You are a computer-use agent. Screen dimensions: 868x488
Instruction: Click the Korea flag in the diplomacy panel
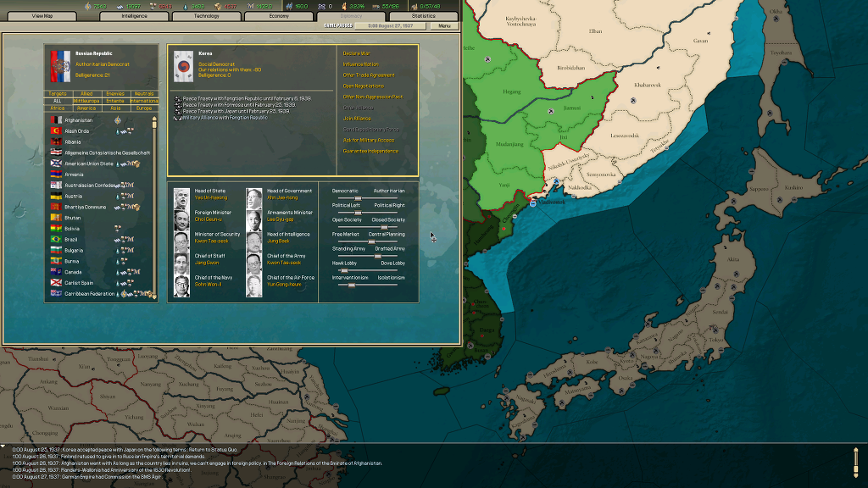184,66
